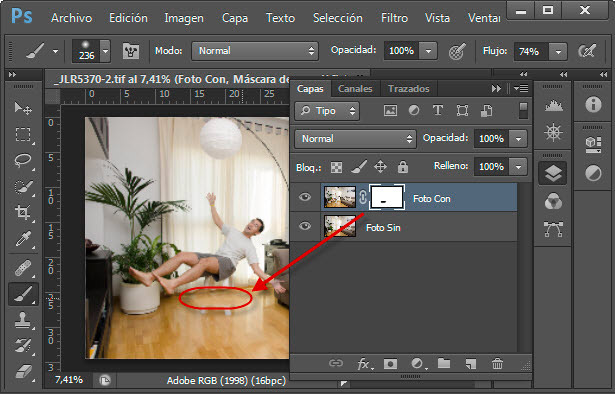Screen dimensions: 615x394
Task: Toggle pressure for opacity icon
Action: point(457,51)
